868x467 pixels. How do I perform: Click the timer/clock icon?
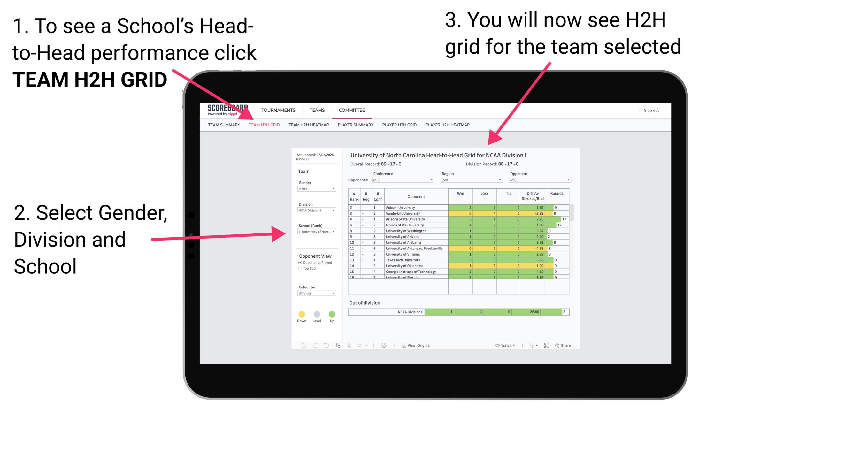(x=384, y=345)
